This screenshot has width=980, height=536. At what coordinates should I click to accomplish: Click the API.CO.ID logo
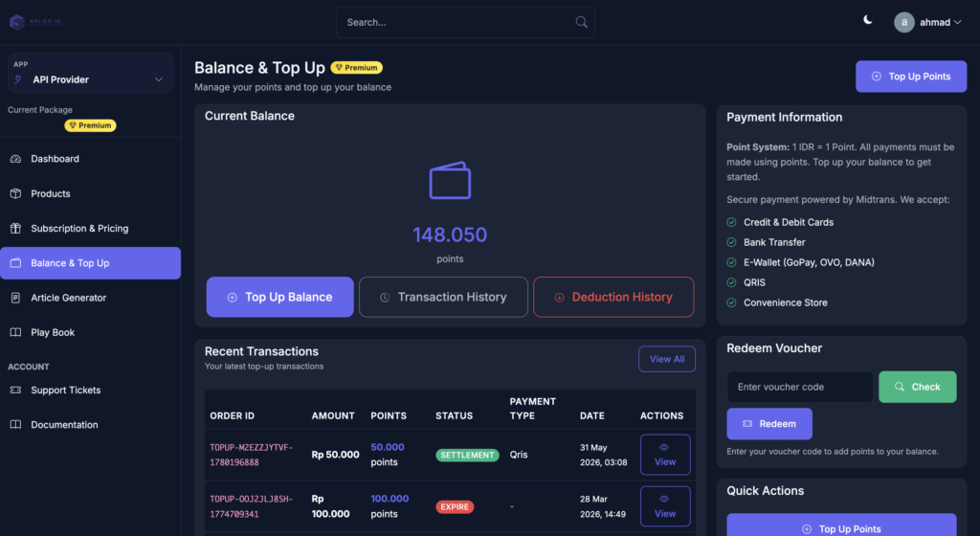35,22
